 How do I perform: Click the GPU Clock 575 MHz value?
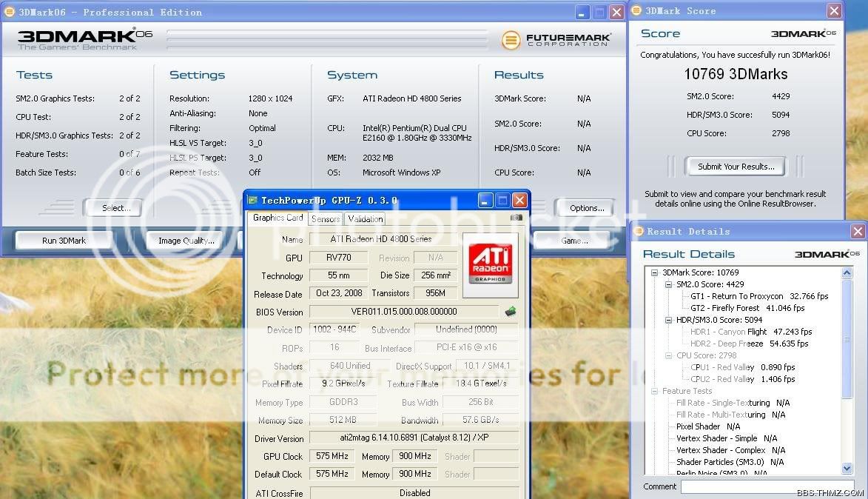click(332, 456)
